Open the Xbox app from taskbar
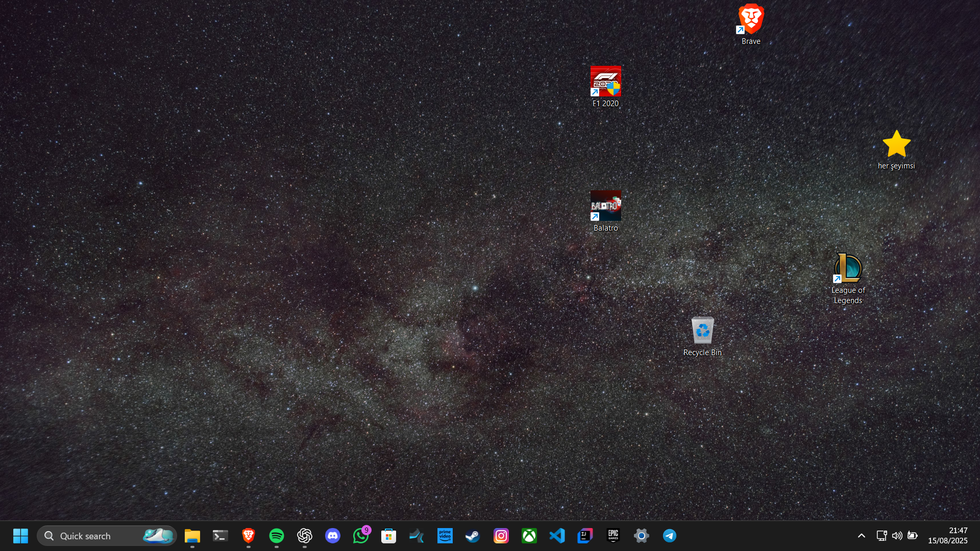This screenshot has width=980, height=551. (x=529, y=536)
